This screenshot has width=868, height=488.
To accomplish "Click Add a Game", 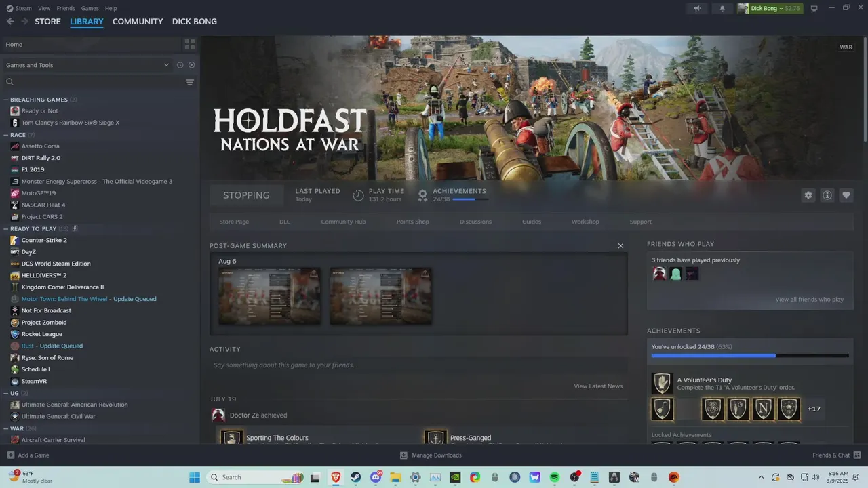I will click(x=28, y=455).
